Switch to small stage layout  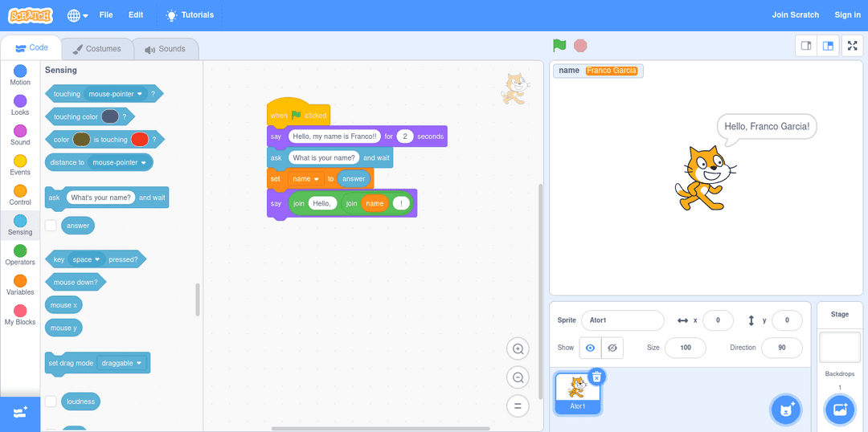tap(806, 46)
